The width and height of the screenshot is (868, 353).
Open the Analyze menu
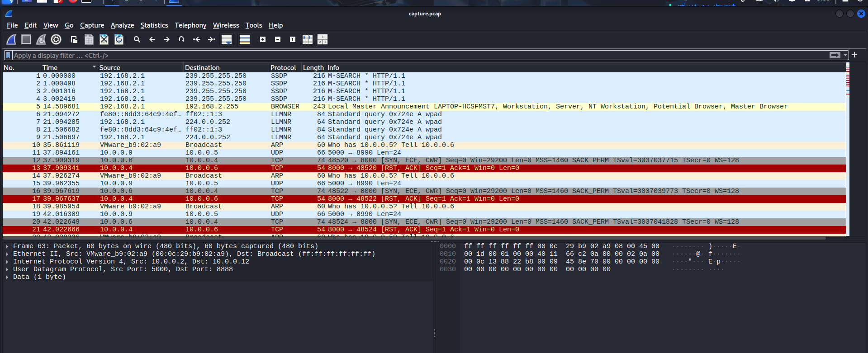[122, 25]
